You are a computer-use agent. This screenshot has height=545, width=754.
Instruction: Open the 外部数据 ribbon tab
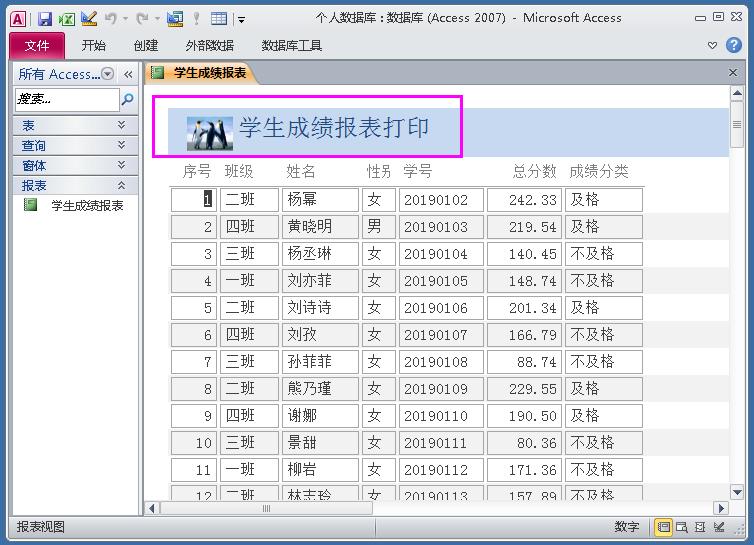(210, 46)
